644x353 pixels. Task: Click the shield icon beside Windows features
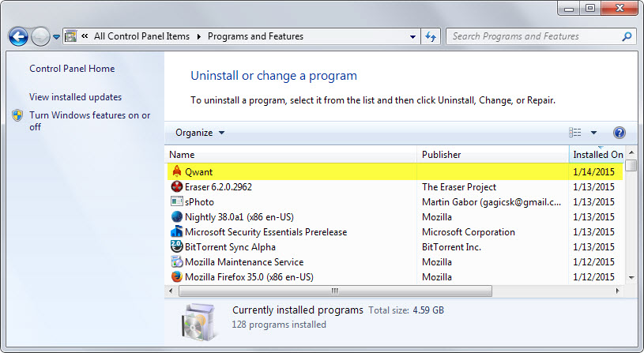(17, 115)
